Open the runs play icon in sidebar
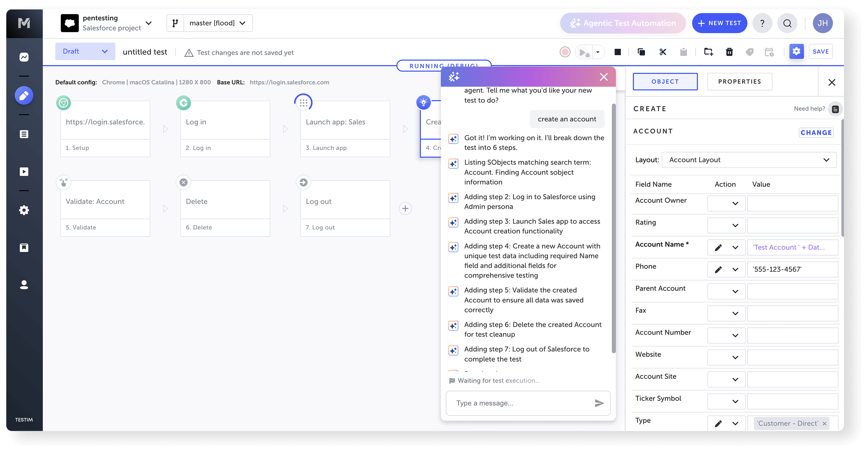Screen dimensions: 868x452 pyautogui.click(x=24, y=172)
